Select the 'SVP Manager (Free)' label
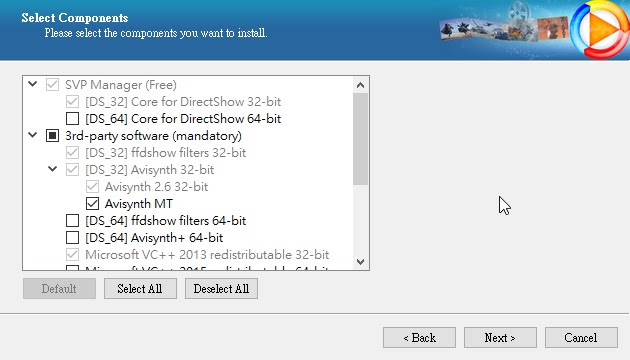 point(121,85)
